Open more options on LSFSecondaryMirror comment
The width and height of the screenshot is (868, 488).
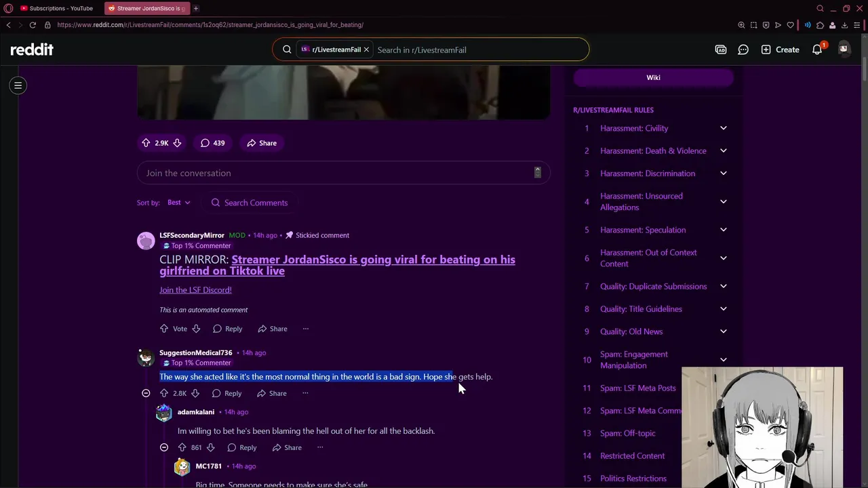306,329
